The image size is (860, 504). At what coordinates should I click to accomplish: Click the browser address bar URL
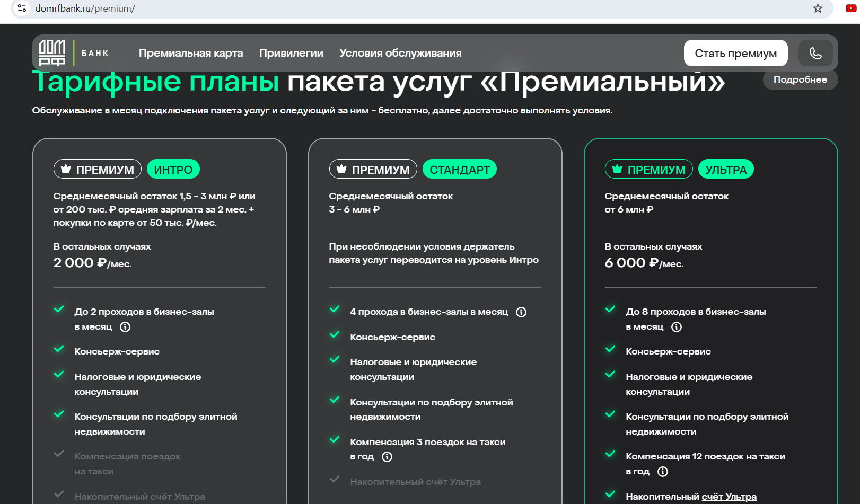85,8
